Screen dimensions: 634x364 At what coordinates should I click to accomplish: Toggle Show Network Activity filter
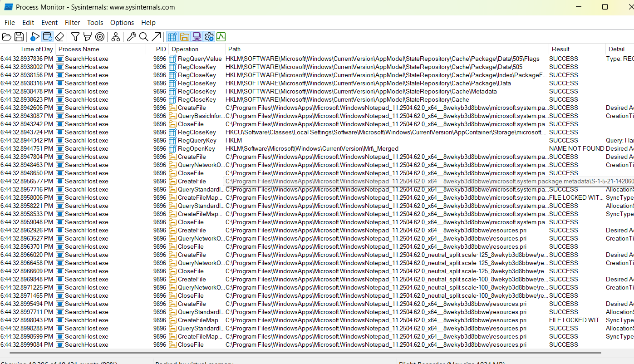coord(196,37)
